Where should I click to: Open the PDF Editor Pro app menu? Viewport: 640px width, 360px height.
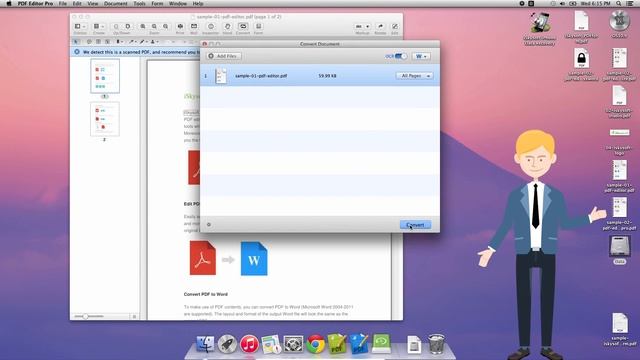pyautogui.click(x=35, y=4)
